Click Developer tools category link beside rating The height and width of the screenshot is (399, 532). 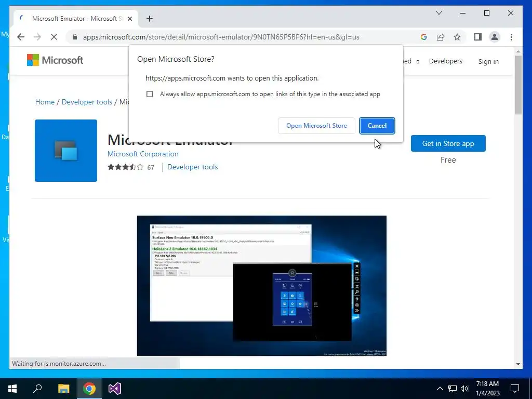coord(192,167)
